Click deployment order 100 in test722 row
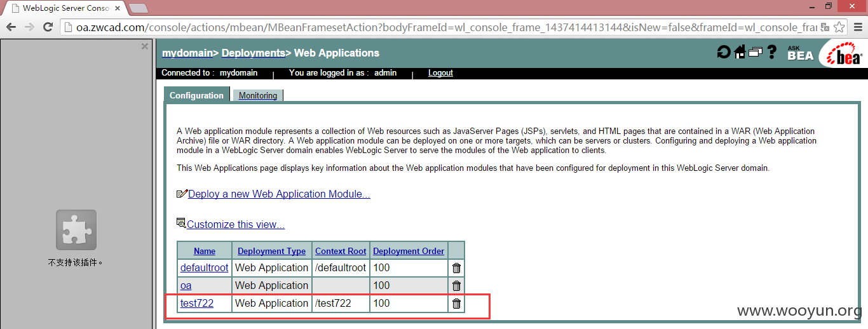This screenshot has height=329, width=868. tap(409, 304)
